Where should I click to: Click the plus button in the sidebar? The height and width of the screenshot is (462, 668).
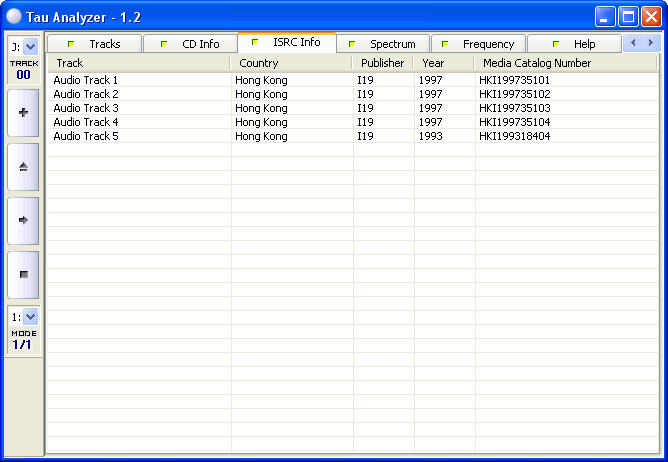[23, 113]
